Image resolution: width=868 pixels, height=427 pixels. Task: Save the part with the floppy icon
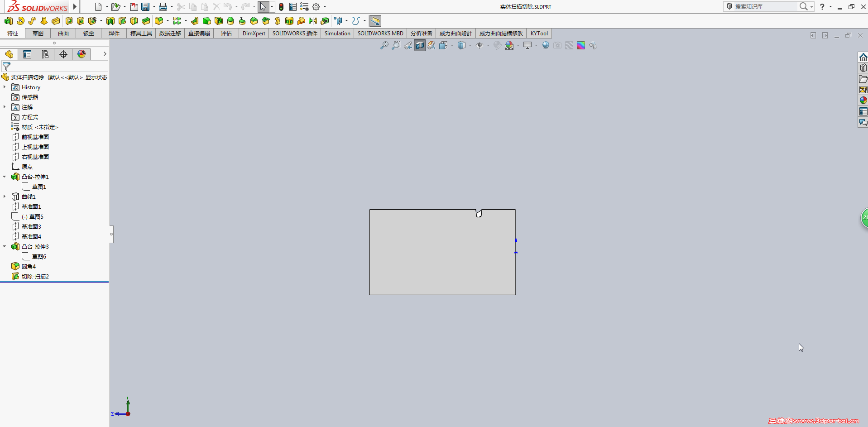(145, 7)
